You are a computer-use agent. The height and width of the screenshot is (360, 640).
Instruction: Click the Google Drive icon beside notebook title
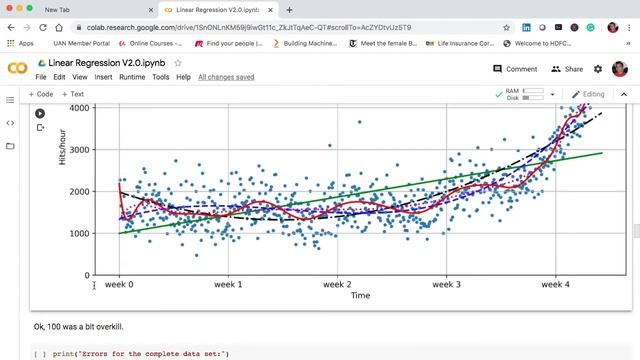pyautogui.click(x=42, y=63)
